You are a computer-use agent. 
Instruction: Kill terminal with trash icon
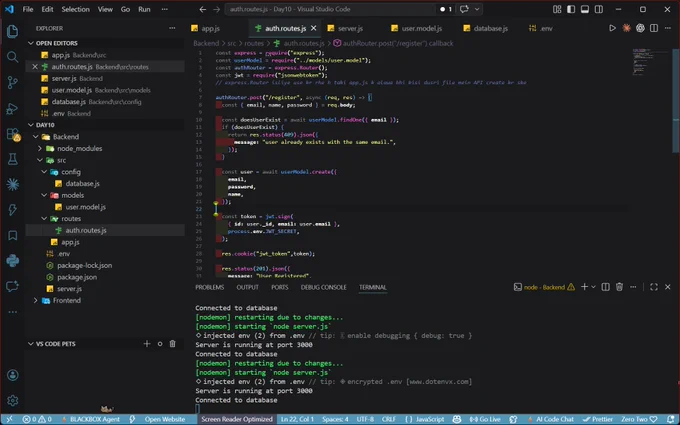tap(619, 287)
